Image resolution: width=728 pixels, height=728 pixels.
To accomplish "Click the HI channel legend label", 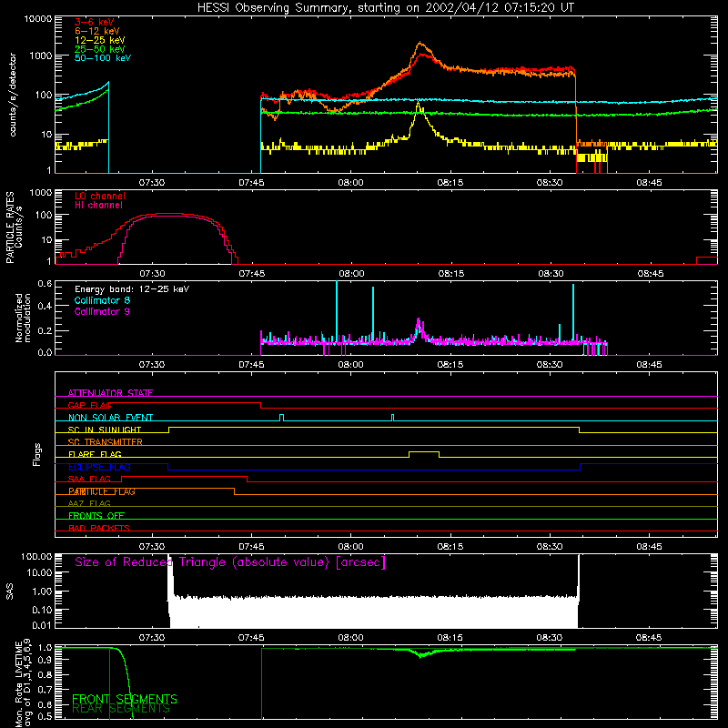I will [98, 206].
